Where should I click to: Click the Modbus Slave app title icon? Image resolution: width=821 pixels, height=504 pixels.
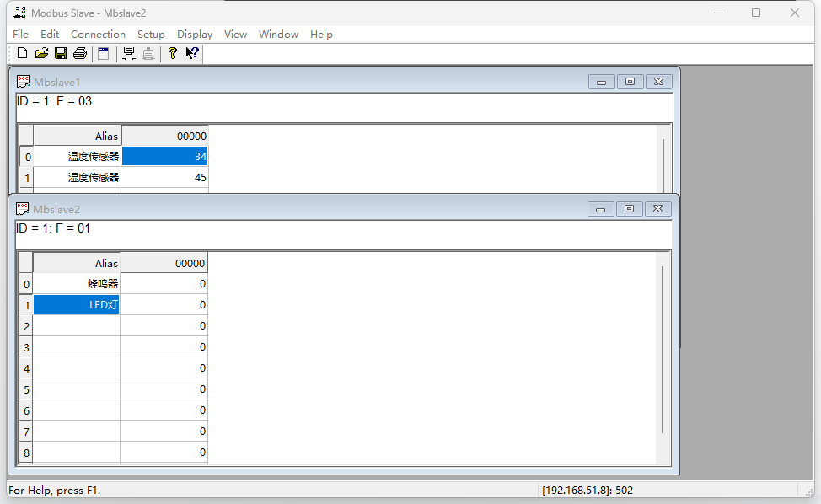pyautogui.click(x=20, y=13)
